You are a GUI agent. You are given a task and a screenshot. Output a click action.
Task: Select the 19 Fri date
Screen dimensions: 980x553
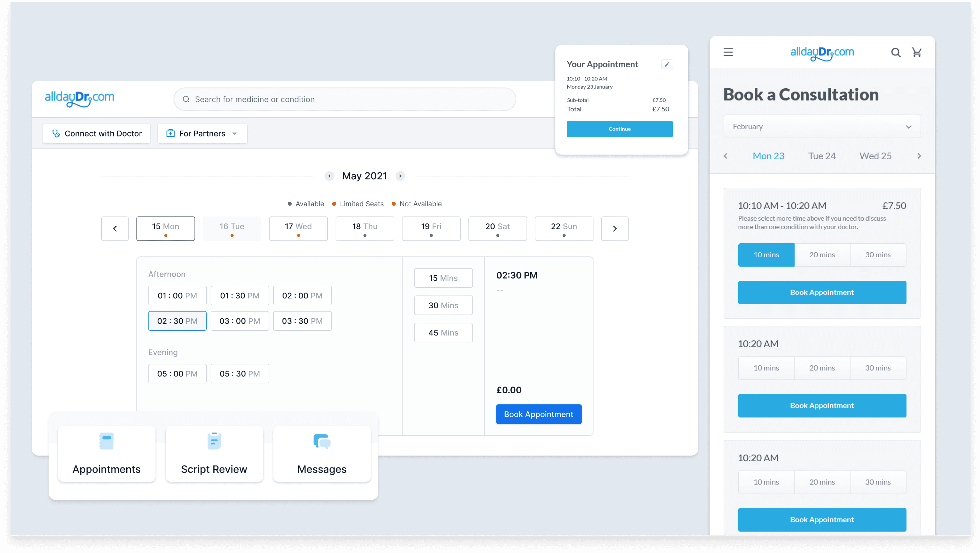tap(431, 229)
